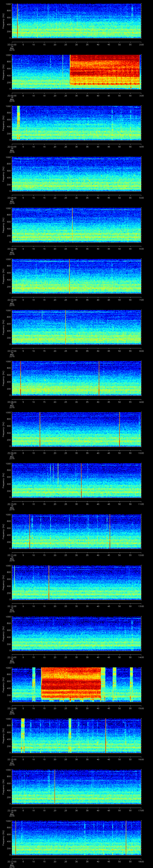Screen dimensions: 153x868
Task: Click the 22:14:00 start time label
Action: click(12, 708)
